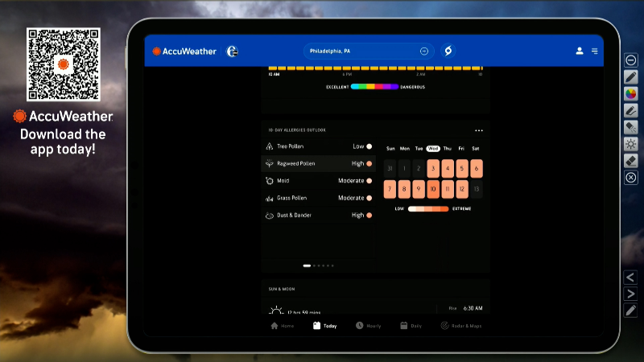Viewport: 644px width, 362px height.
Task: Click the Dust & Dander icon
Action: pos(270,215)
